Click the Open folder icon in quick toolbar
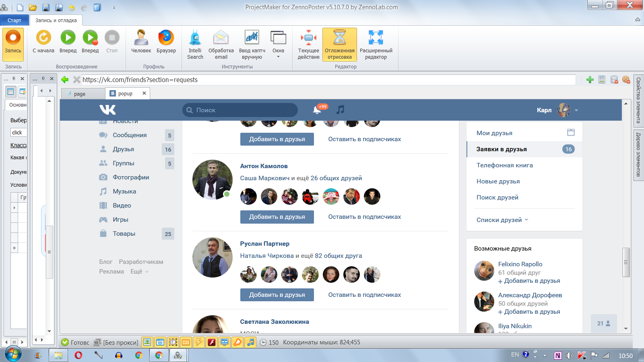644x362 pixels. pyautogui.click(x=33, y=7)
